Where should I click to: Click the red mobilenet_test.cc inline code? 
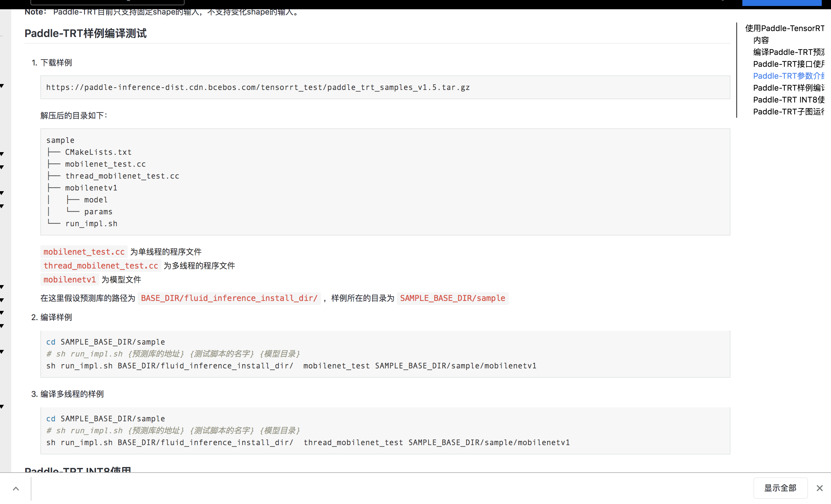pyautogui.click(x=84, y=252)
